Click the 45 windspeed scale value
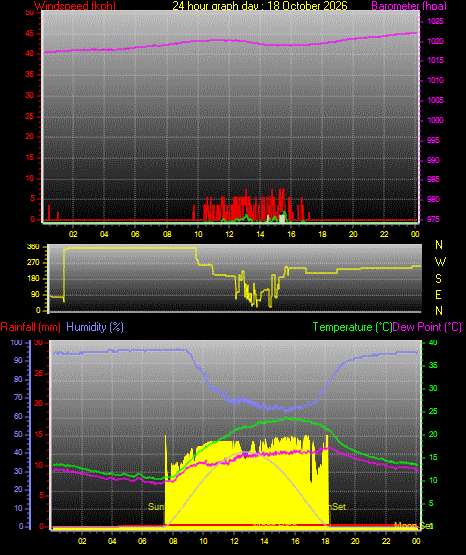Image resolution: width=466 pixels, height=555 pixels. pyautogui.click(x=30, y=34)
